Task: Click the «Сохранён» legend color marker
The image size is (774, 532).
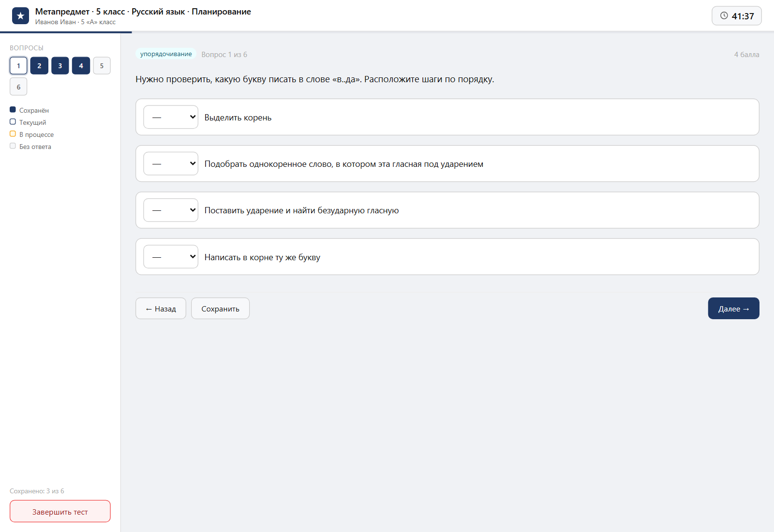Action: click(13, 110)
